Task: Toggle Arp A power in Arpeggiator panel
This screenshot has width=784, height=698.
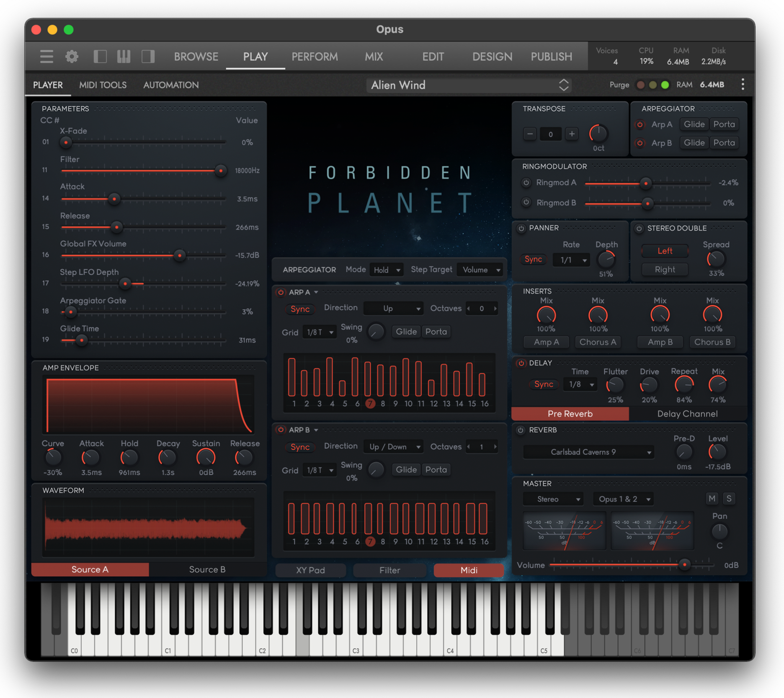Action: (x=639, y=124)
